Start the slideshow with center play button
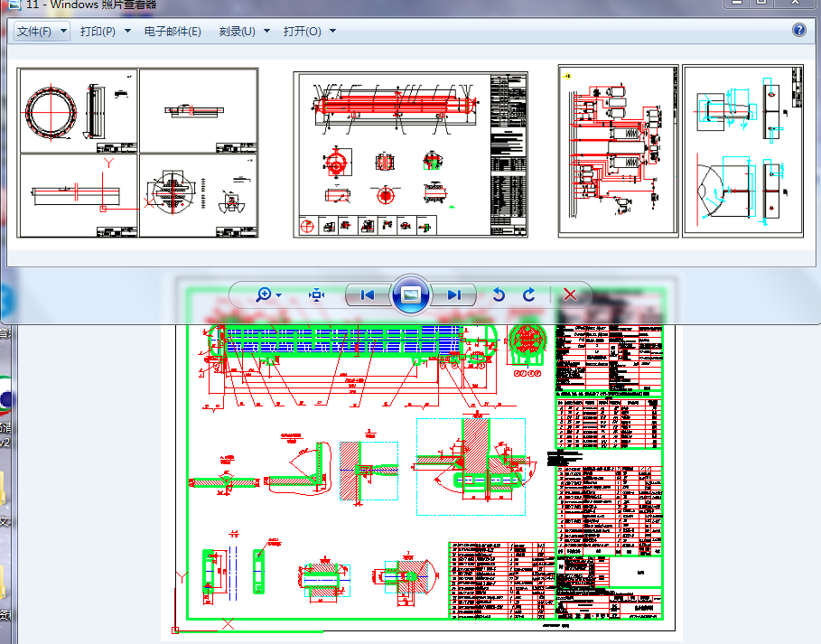Viewport: 821px width, 644px height. coord(411,294)
